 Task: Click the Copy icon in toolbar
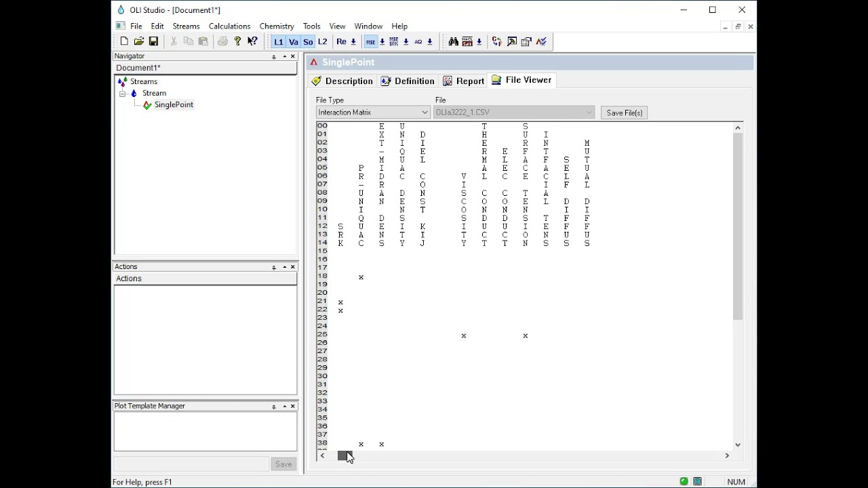tap(189, 42)
